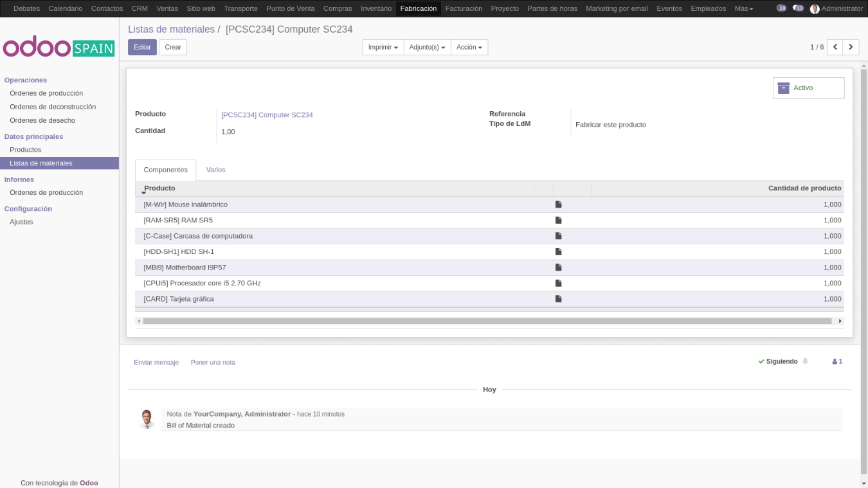This screenshot has height=488, width=868.
Task: Click the horizontal scrollbar below the components
Action: click(489, 320)
